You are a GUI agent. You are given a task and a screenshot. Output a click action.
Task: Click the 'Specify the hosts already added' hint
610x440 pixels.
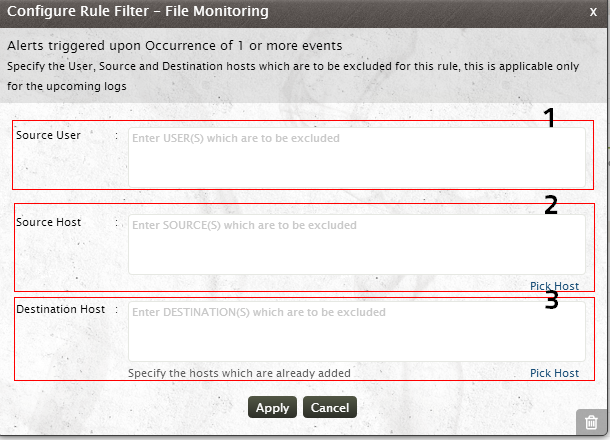239,373
